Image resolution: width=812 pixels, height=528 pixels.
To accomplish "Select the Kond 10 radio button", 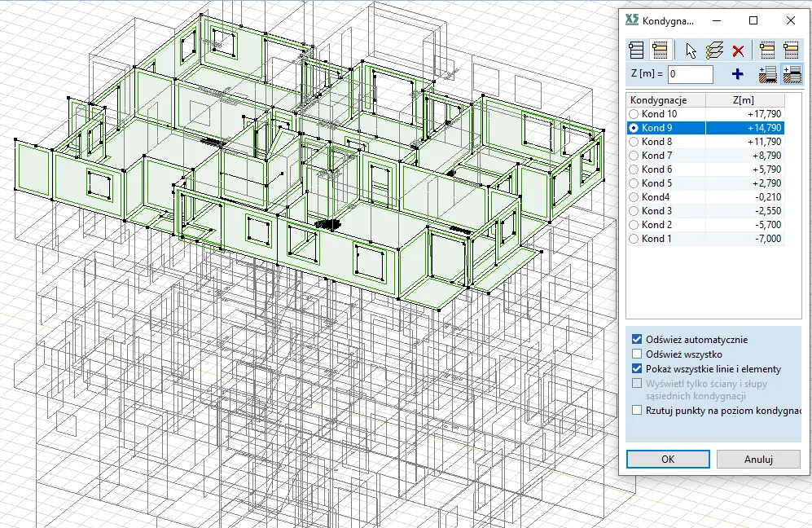I will click(634, 114).
